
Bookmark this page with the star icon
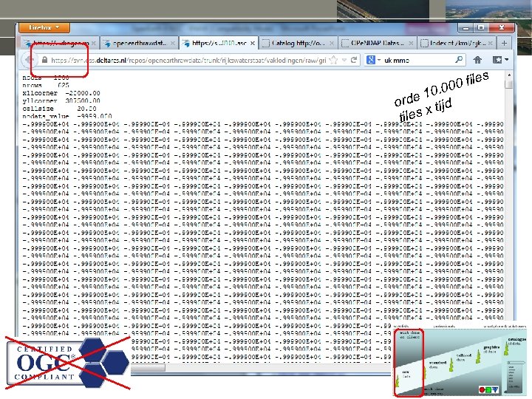pyautogui.click(x=333, y=60)
